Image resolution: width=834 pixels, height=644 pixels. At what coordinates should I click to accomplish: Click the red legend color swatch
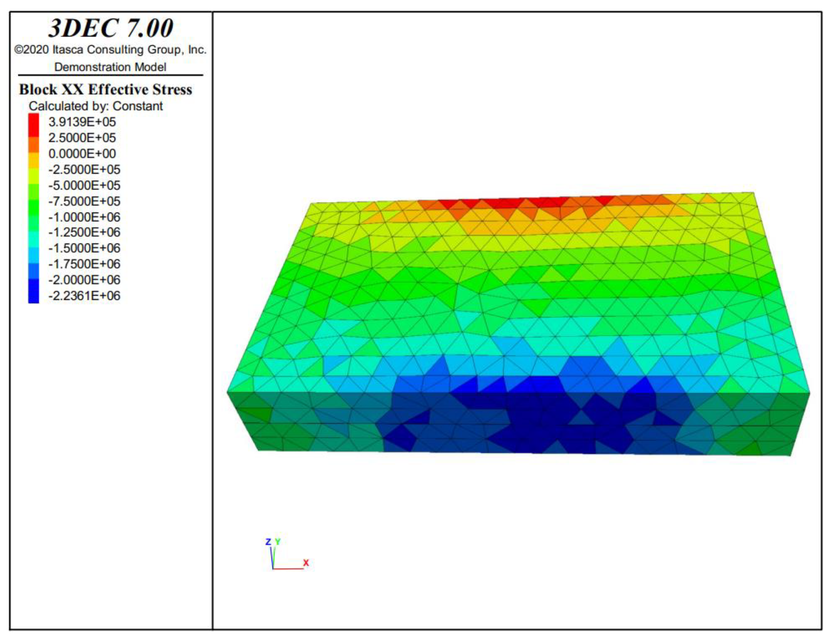pyautogui.click(x=34, y=125)
